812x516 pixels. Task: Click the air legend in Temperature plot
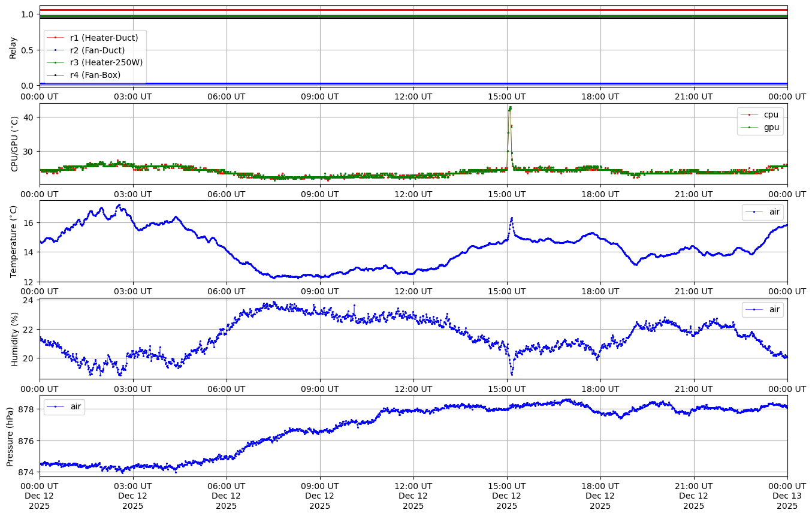click(762, 212)
